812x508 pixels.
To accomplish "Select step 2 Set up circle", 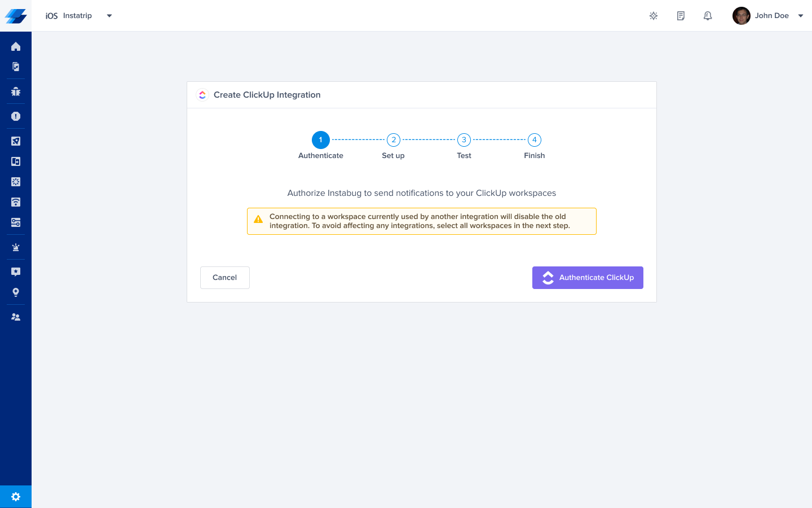I will point(394,140).
